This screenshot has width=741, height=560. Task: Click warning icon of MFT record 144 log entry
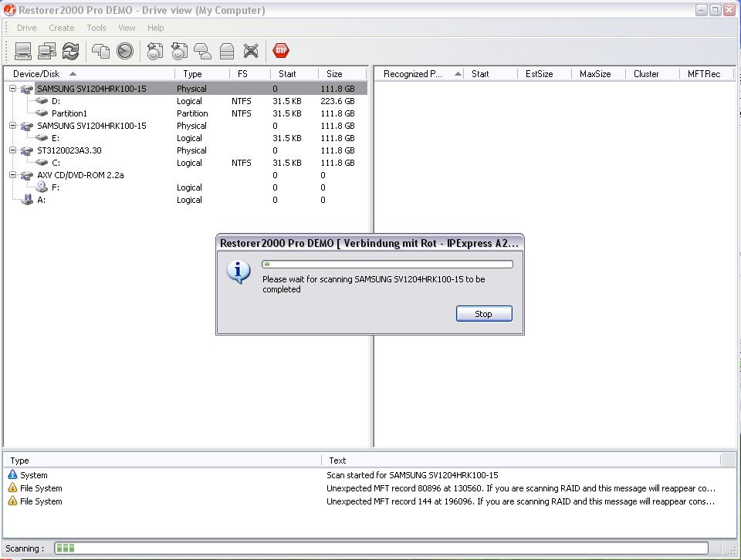[x=13, y=501]
